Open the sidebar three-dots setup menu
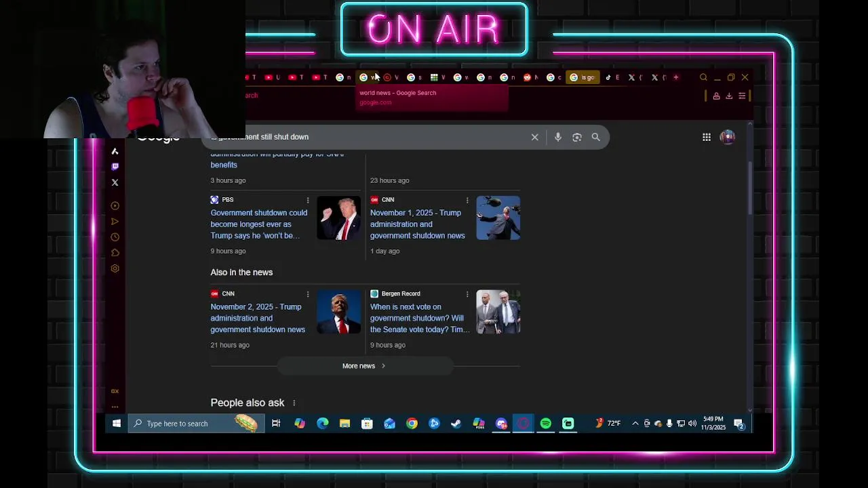 [115, 407]
